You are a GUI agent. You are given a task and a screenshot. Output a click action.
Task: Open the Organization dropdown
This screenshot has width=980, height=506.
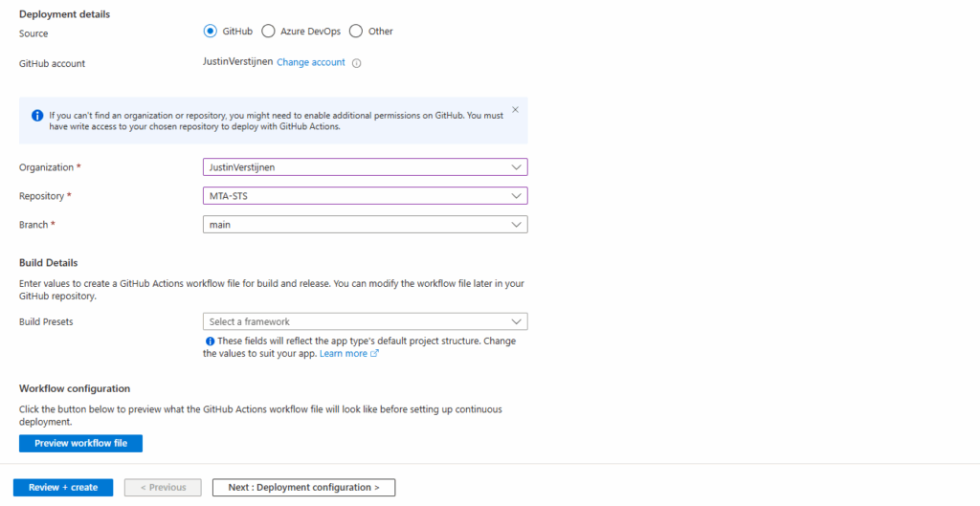tap(365, 167)
